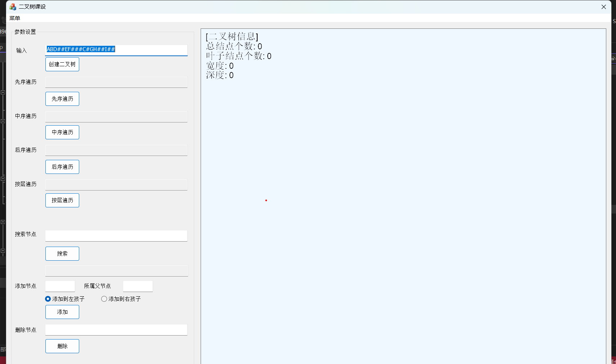The width and height of the screenshot is (616, 364).
Task: Click the 中序遍历 button
Action: 62,132
